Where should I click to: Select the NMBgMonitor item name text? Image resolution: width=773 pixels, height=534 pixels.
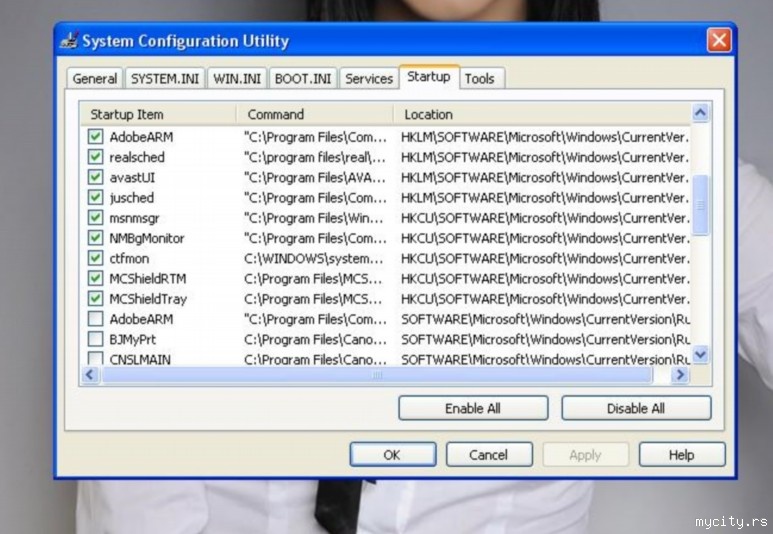click(x=147, y=238)
